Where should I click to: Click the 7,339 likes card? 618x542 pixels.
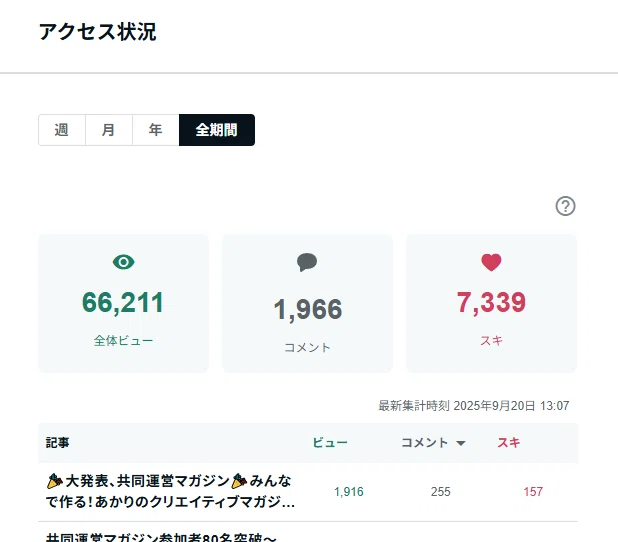pos(491,303)
